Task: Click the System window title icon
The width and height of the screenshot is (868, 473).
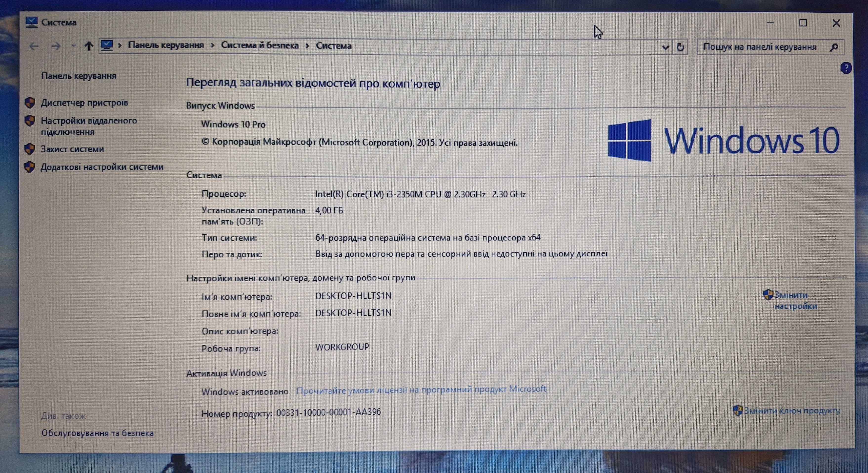Action: 32,22
